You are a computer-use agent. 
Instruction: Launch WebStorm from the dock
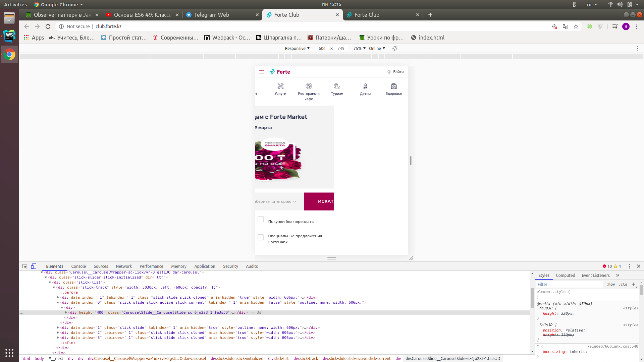coord(9,36)
